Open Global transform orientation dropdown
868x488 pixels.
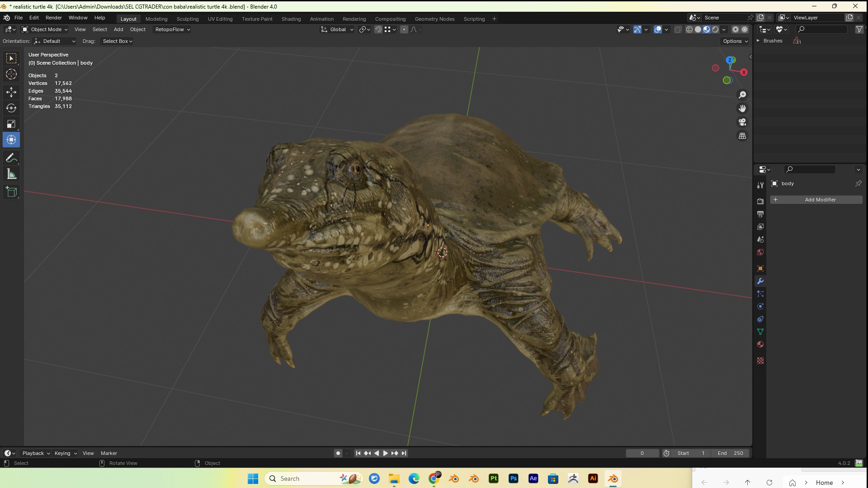(337, 29)
